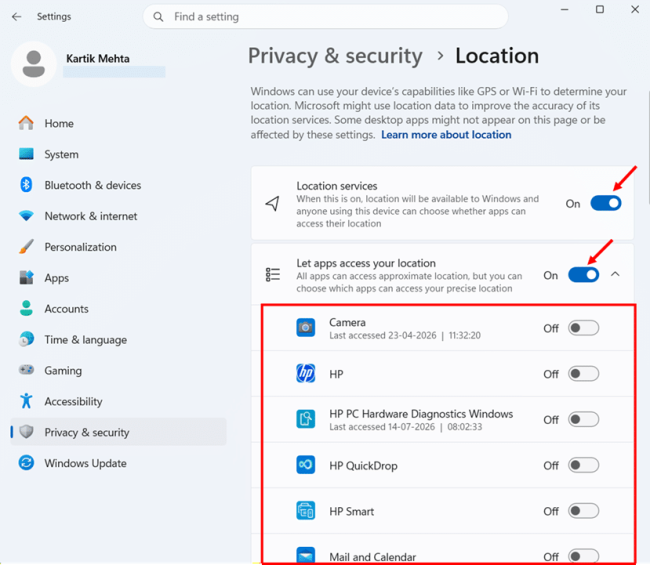650x565 pixels.
Task: Click HP PC Hardware Diagnostics icon
Action: [x=306, y=419]
